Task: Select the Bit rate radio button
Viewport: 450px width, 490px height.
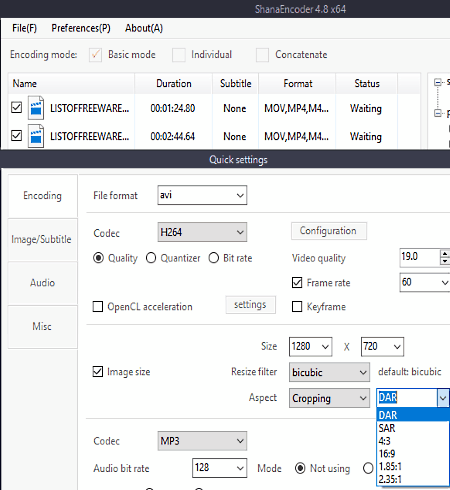Action: pos(214,258)
